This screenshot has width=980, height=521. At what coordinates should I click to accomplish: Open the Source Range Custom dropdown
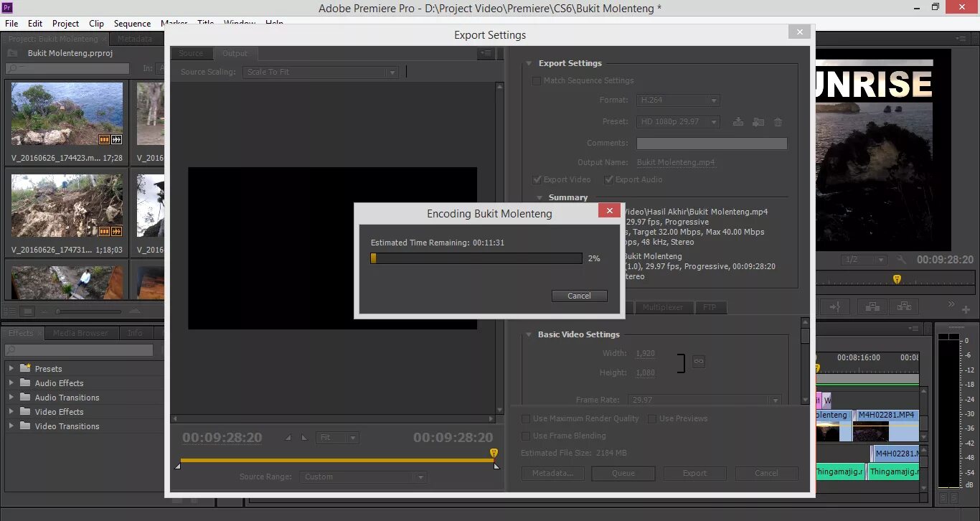(364, 477)
